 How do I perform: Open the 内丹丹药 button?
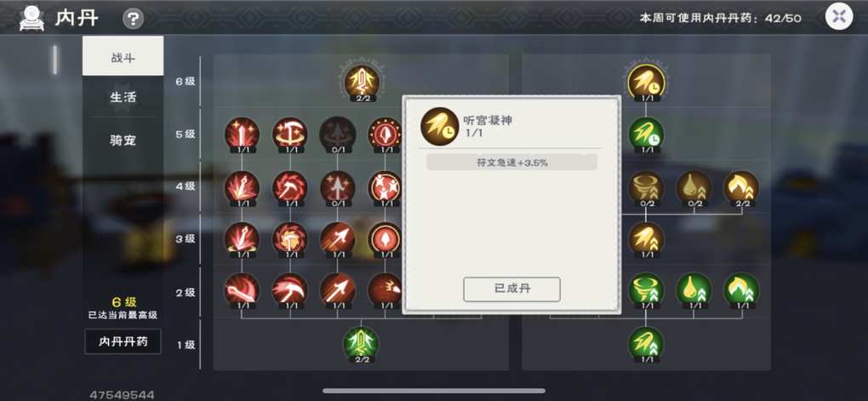[123, 341]
